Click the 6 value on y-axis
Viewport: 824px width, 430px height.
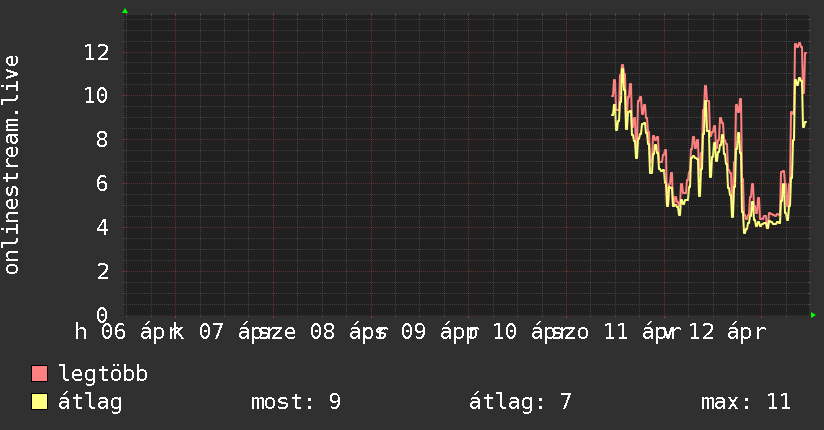(101, 183)
